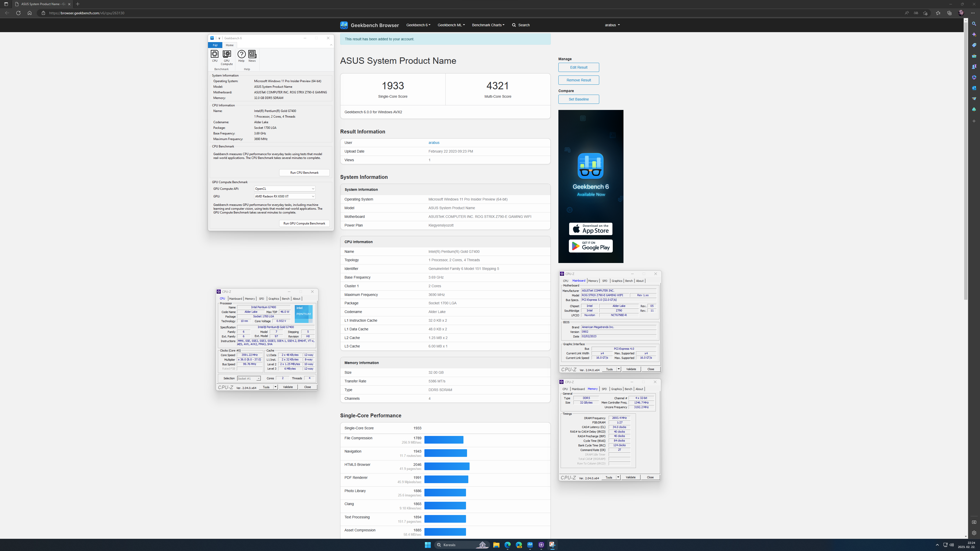The height and width of the screenshot is (551, 980).
Task: Expand Geekbench 6 menu in navbar
Action: tap(418, 25)
